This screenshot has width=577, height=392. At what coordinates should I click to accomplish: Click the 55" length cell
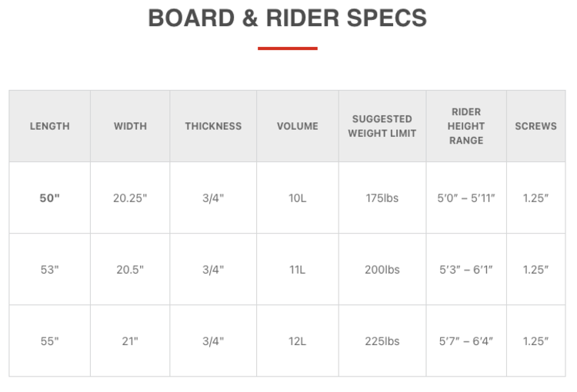click(x=50, y=341)
